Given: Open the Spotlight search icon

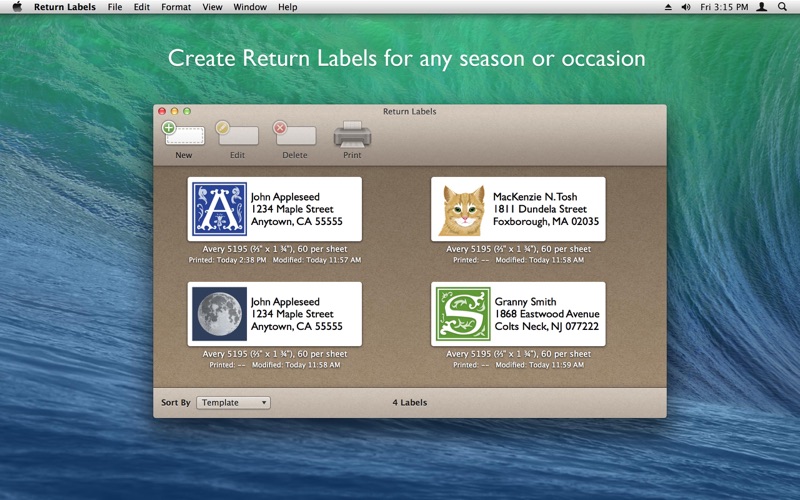Looking at the screenshot, I should point(782,7).
